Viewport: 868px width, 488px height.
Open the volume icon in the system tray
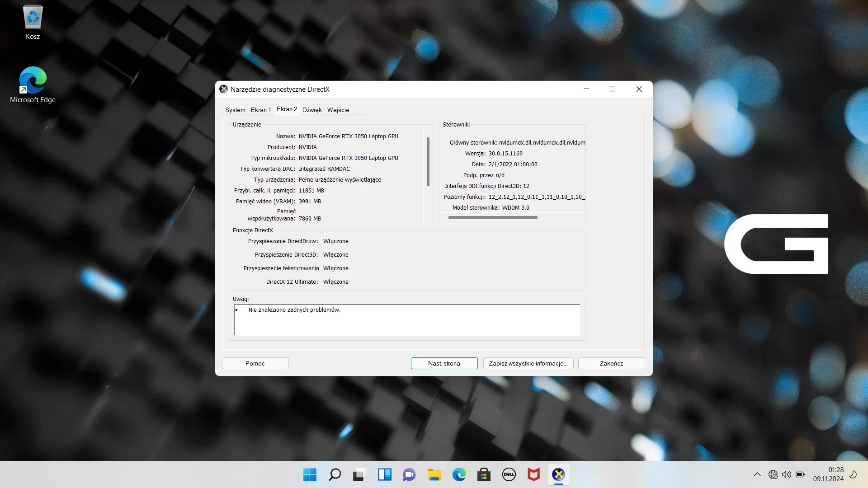point(786,474)
